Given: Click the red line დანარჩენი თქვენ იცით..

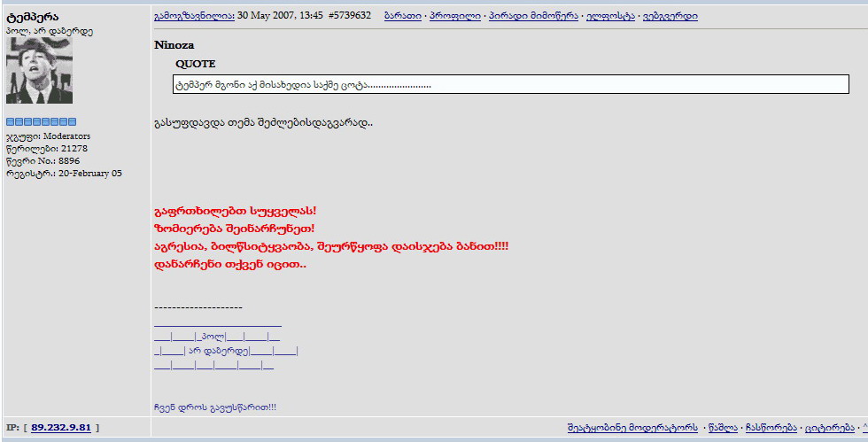Looking at the screenshot, I should 230,264.
